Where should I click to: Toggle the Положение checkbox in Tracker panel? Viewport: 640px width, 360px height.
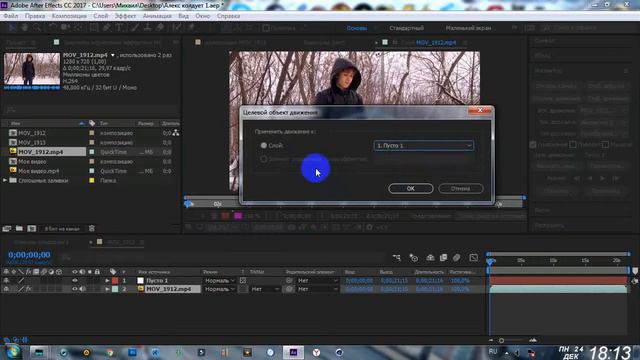pos(533,144)
